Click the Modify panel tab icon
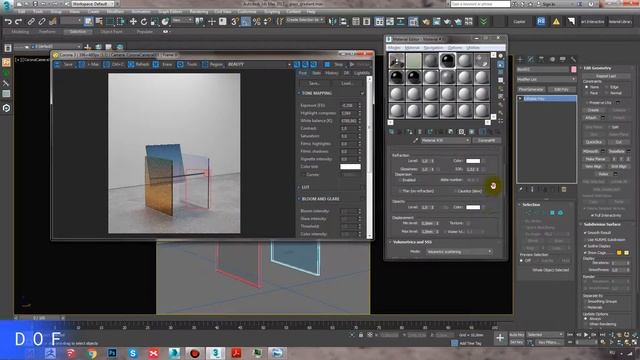640x360 pixels. pyautogui.click(x=531, y=60)
